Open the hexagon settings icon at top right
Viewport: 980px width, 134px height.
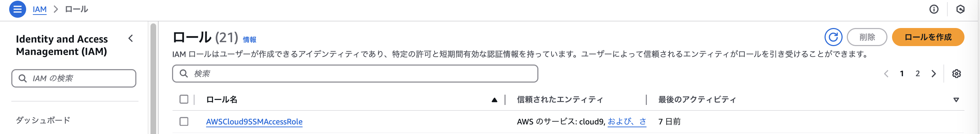pos(960,9)
